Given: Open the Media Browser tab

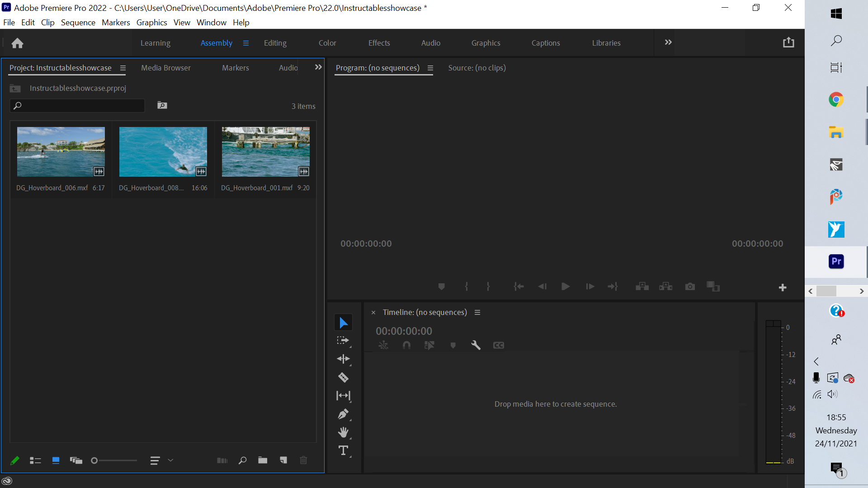Looking at the screenshot, I should (166, 68).
